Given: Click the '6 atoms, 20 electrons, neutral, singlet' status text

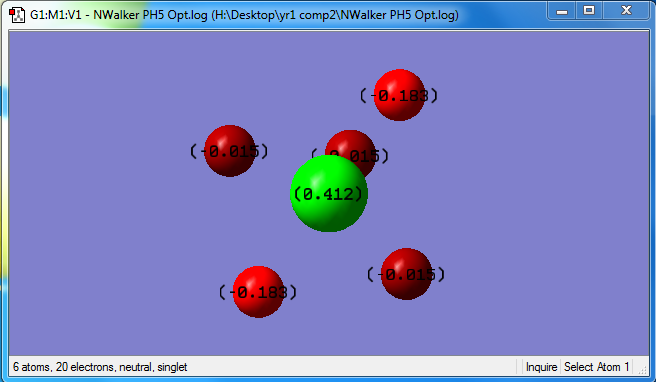Looking at the screenshot, I should pos(100,367).
